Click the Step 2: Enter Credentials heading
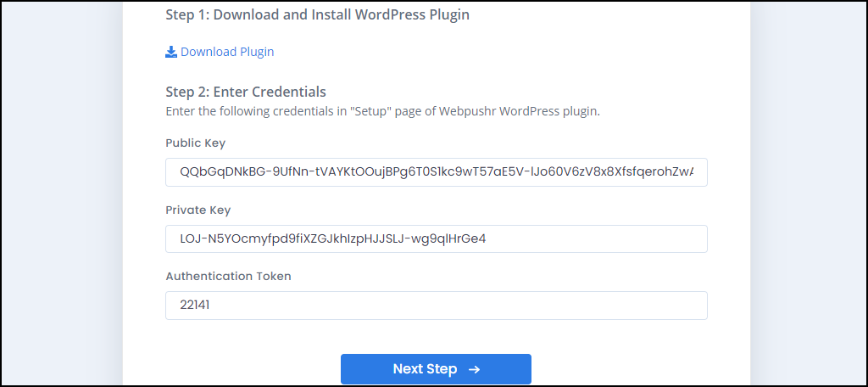The height and width of the screenshot is (387, 868). point(246,92)
